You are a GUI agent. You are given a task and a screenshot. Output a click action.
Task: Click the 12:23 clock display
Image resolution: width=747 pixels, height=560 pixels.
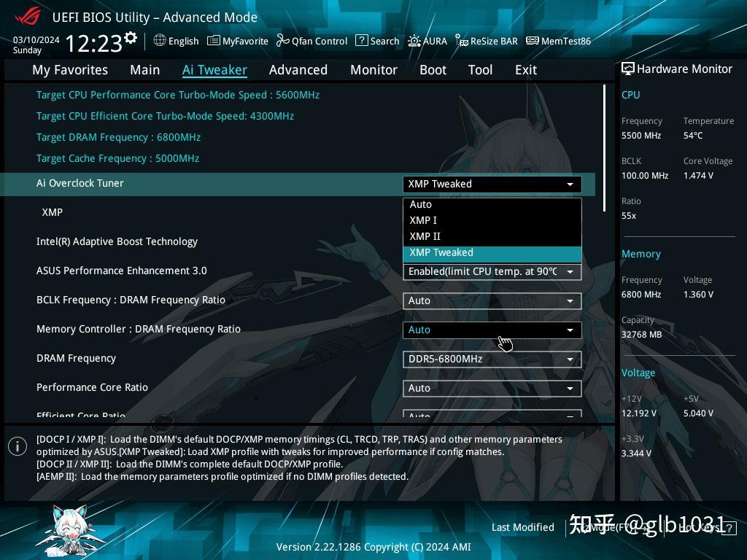[94, 43]
